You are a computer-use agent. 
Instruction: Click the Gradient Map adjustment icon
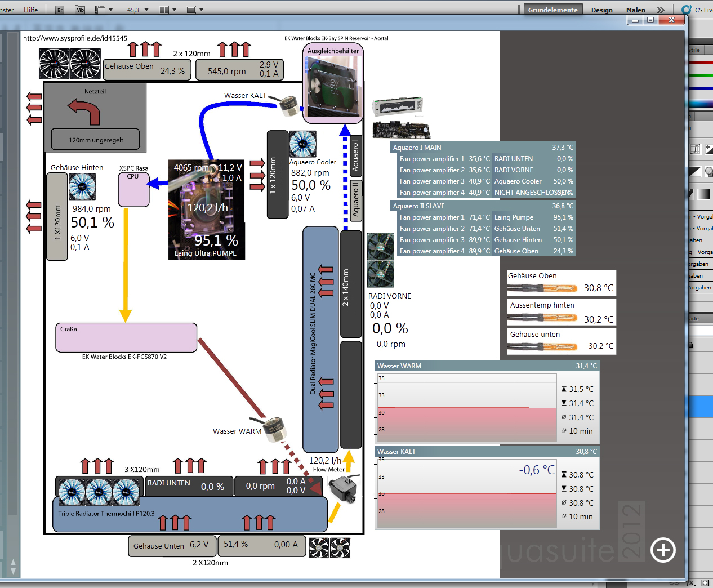pyautogui.click(x=703, y=194)
